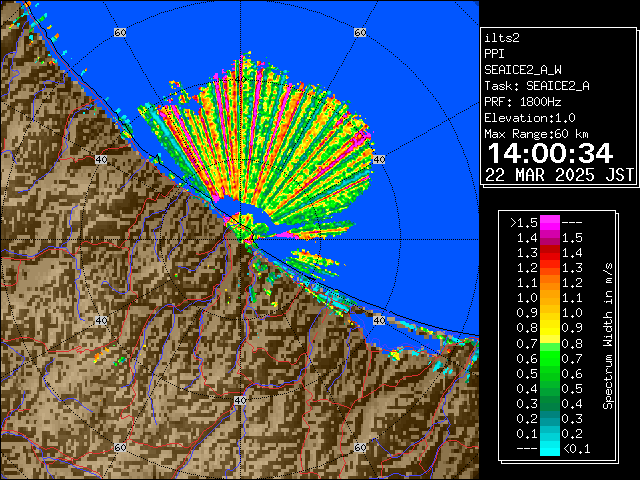
Task: Pick the yellow 0.8–0.9 legend swatch
Action: 550,328
